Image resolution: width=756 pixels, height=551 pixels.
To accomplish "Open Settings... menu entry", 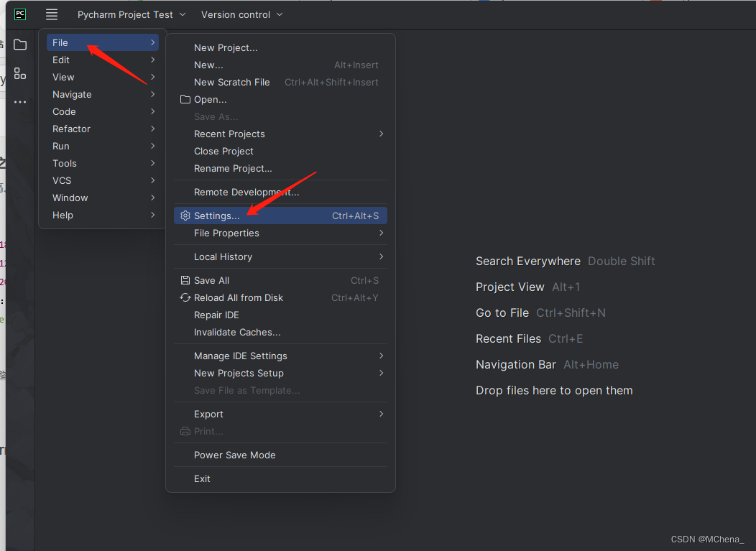I will 280,216.
